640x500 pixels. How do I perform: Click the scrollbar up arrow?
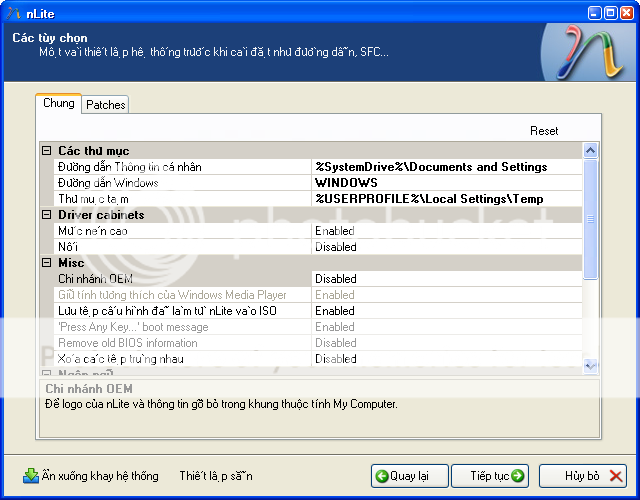pos(590,151)
